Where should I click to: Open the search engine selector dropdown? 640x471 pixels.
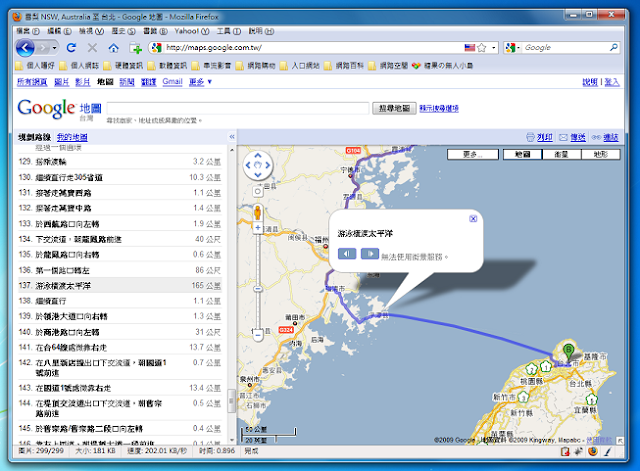[513, 48]
